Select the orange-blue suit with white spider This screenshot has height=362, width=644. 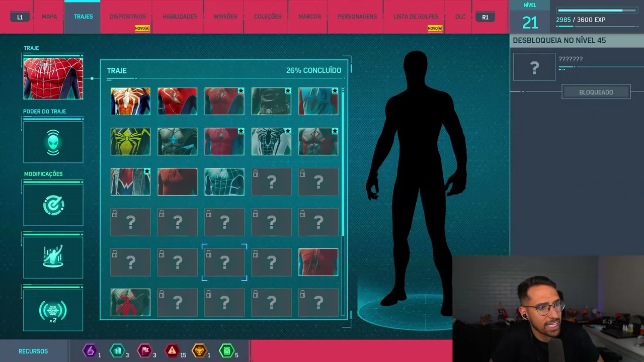(x=130, y=101)
